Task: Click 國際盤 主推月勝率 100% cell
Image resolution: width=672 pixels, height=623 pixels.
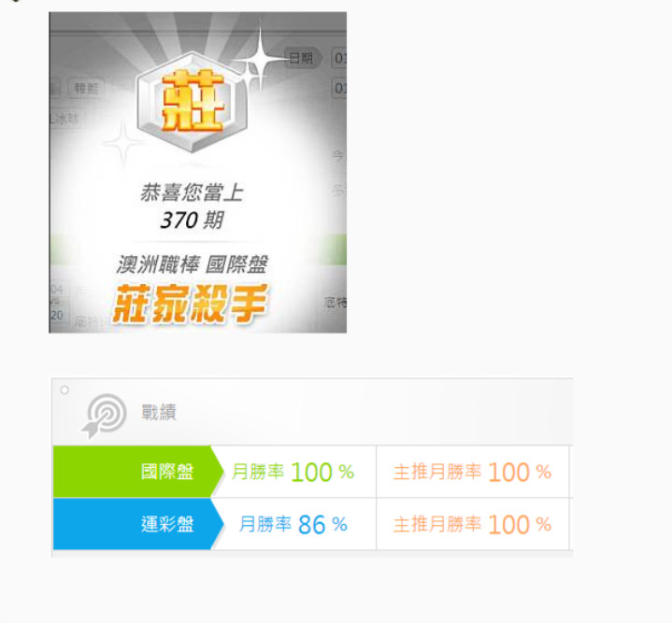Action: click(472, 472)
